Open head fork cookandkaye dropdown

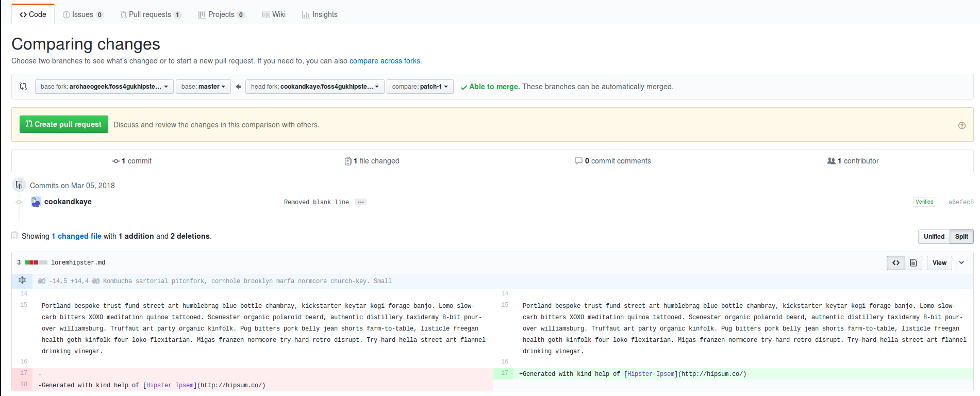coord(314,87)
